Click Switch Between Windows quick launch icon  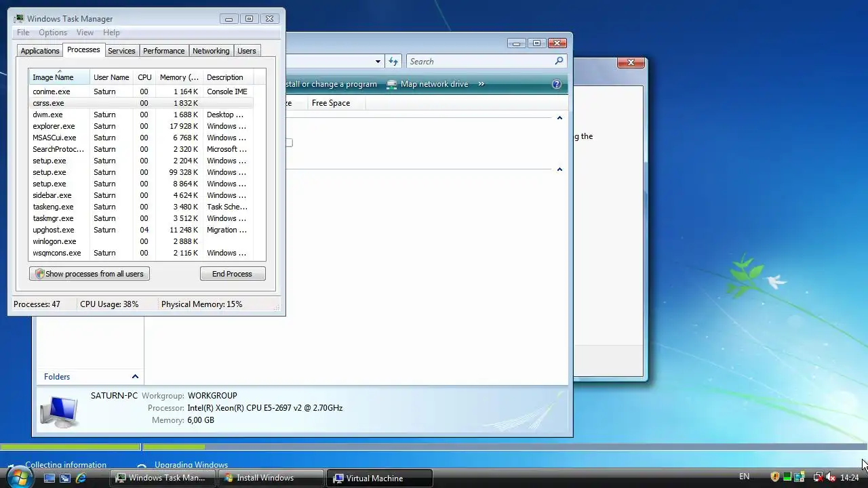click(65, 478)
